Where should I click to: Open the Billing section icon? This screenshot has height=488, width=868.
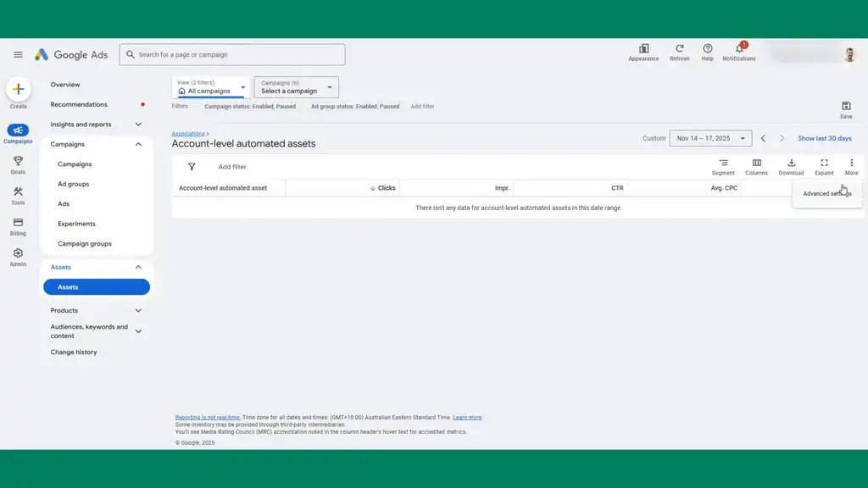pyautogui.click(x=18, y=225)
